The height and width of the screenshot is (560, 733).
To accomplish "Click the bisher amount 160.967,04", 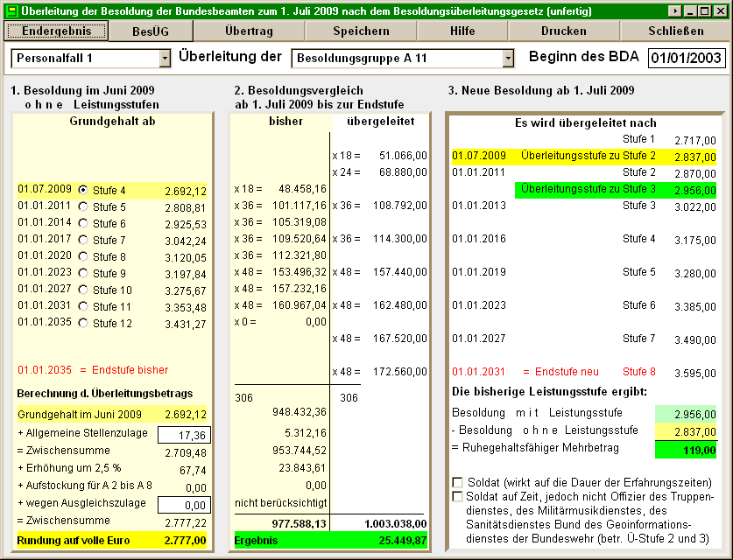I will (x=300, y=305).
